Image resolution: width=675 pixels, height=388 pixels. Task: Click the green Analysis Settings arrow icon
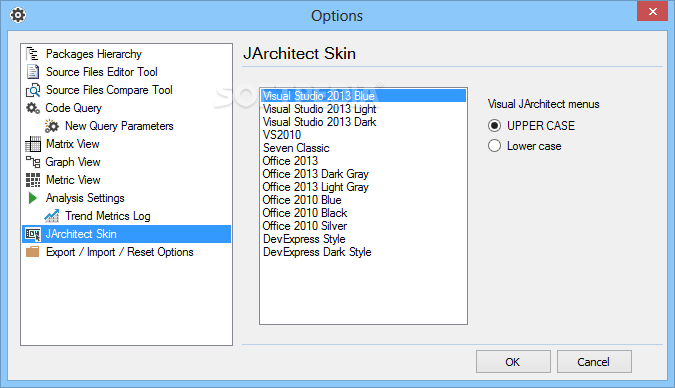point(32,198)
